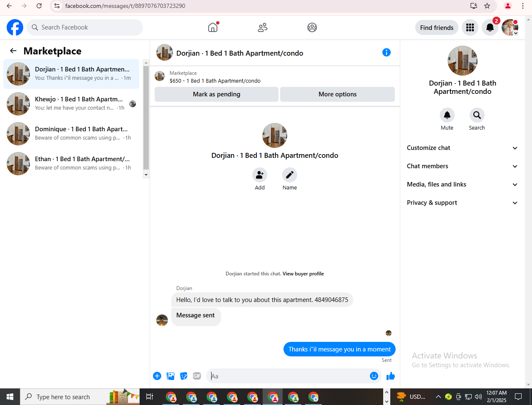This screenshot has width=532, height=405.
Task: Open More options for the listing
Action: [x=337, y=94]
